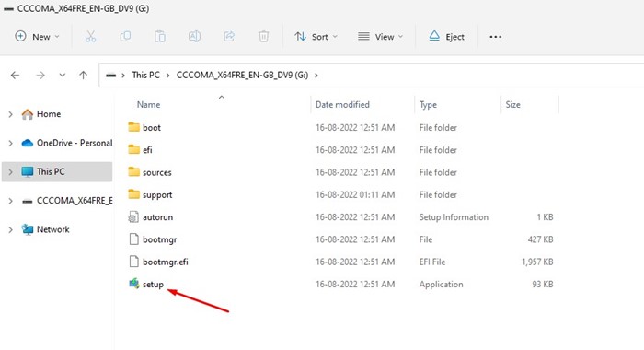Image resolution: width=644 pixels, height=350 pixels.
Task: Click the sidebar CCCOMA drive icon
Action: [x=27, y=201]
